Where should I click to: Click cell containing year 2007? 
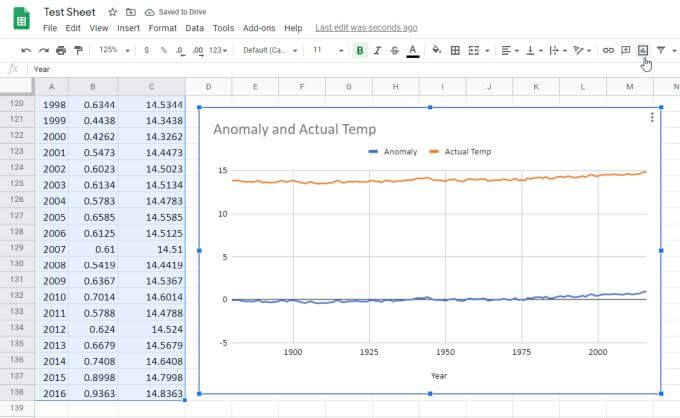[x=52, y=249]
